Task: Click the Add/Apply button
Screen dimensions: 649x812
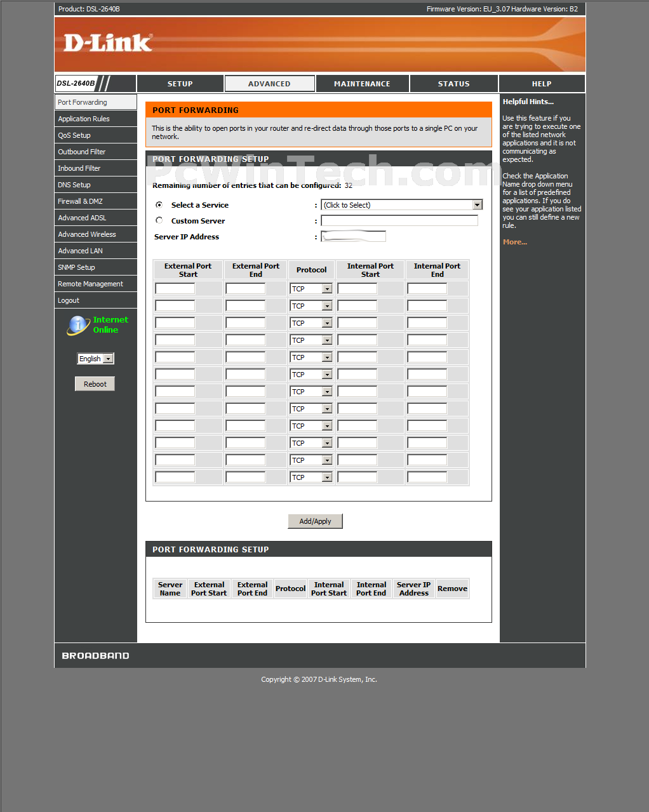Action: pyautogui.click(x=315, y=521)
